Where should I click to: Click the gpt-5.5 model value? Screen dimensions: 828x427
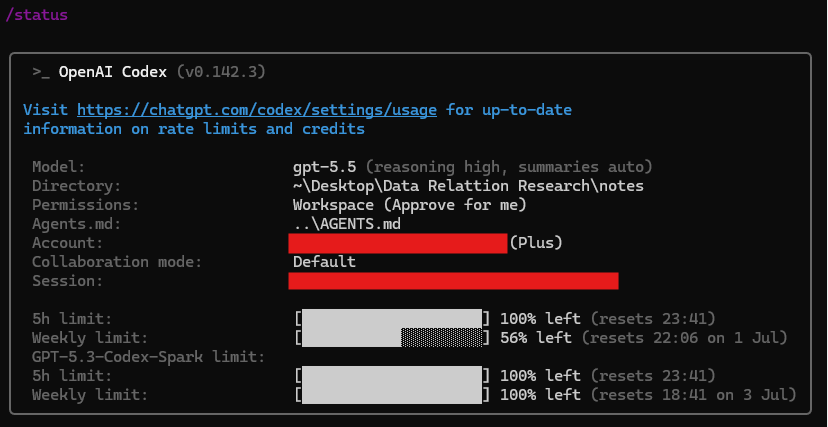click(x=324, y=167)
